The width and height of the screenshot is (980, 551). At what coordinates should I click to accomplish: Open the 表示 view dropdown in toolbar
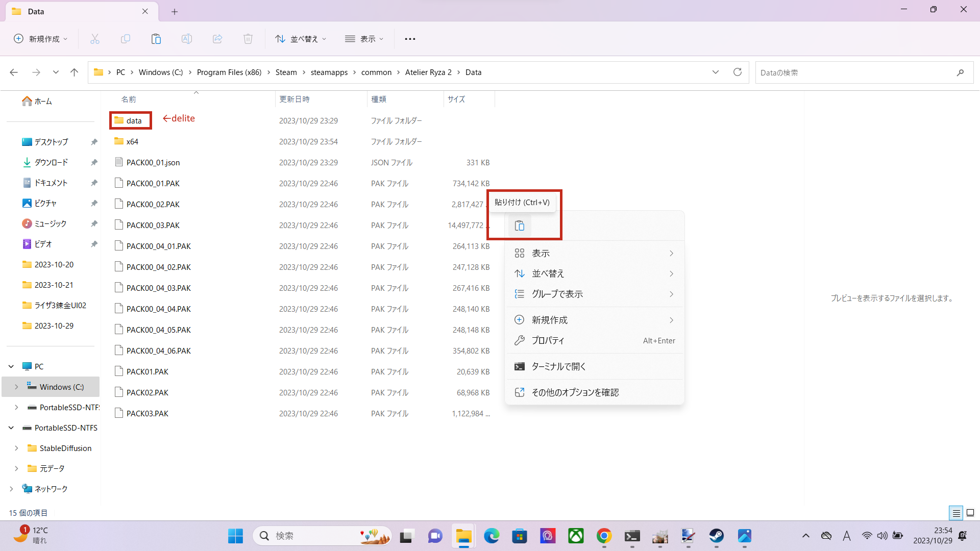click(364, 39)
